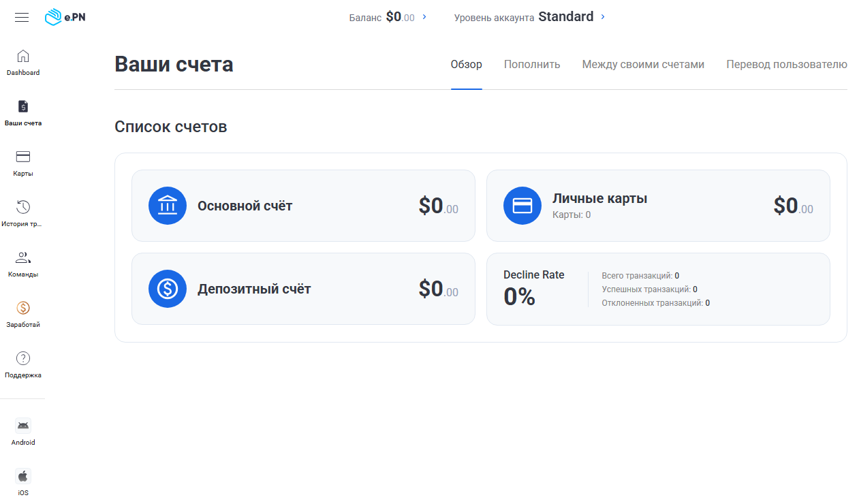Viewport: 859px width, 504px height.
Task: Open Поддержка question mark icon
Action: (23, 358)
